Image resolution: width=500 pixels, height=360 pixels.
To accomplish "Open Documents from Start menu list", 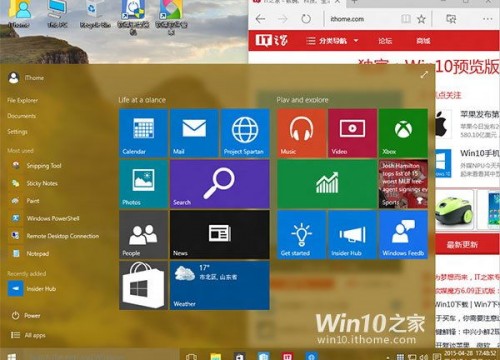I will click(22, 116).
